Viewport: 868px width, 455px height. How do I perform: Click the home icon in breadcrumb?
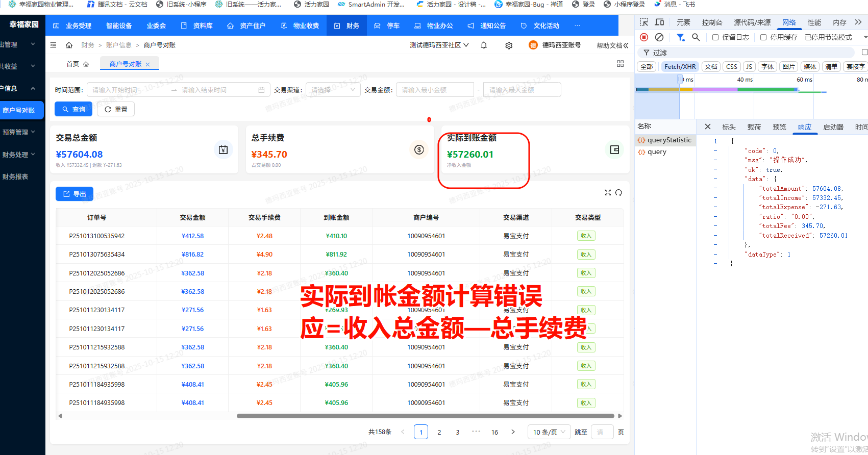click(69, 45)
